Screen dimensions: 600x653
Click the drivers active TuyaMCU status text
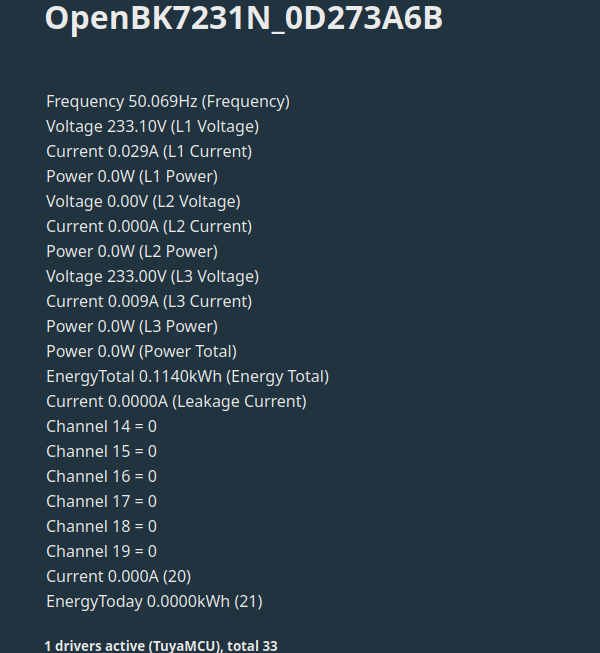[161, 646]
